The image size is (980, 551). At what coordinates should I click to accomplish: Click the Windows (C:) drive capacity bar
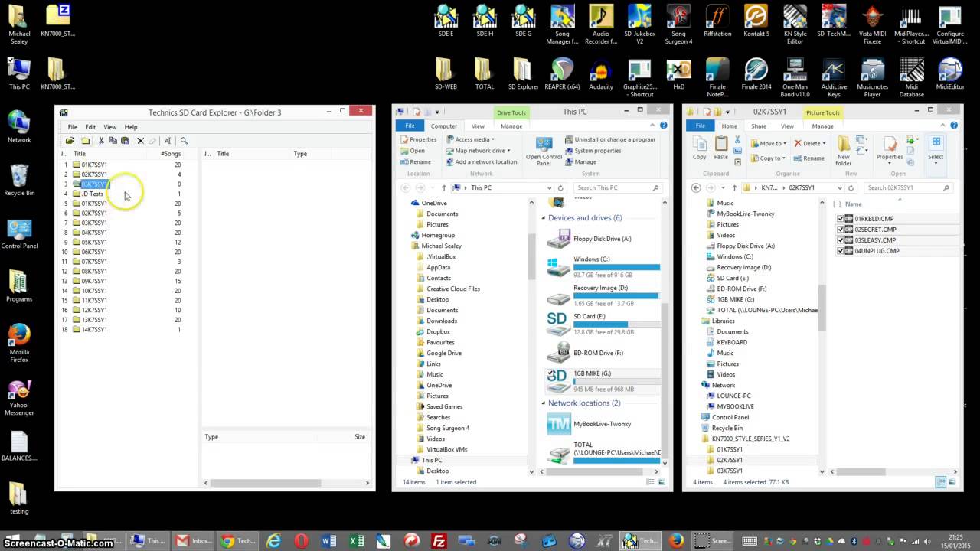[616, 267]
